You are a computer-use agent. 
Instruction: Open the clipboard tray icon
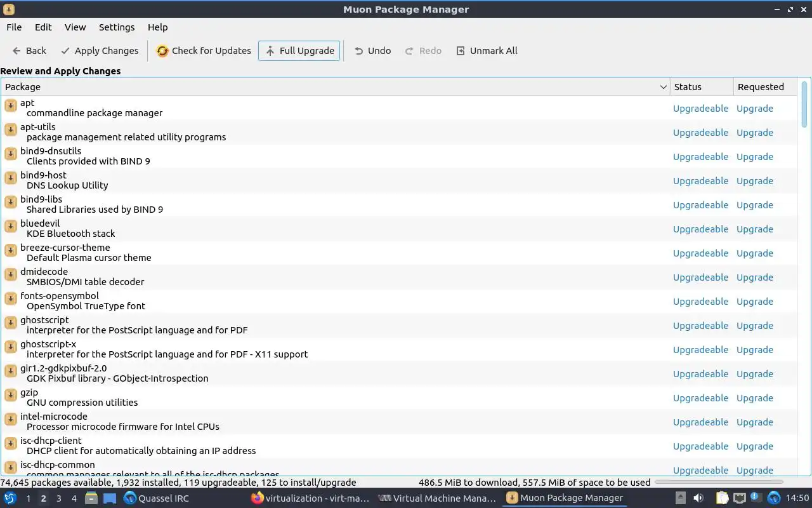[722, 498]
